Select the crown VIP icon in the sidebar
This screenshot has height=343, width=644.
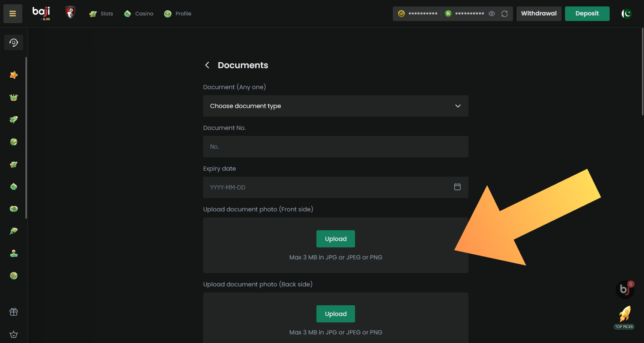(13, 97)
